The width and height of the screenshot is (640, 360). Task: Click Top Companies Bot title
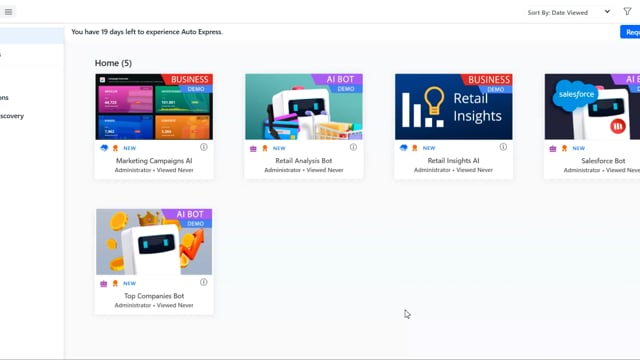pyautogui.click(x=154, y=296)
